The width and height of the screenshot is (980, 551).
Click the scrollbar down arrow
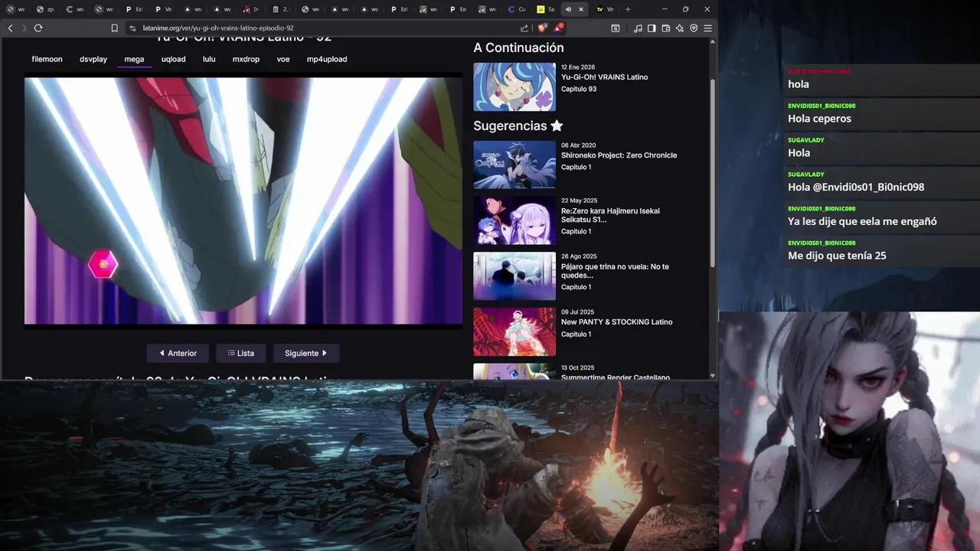[x=713, y=375]
